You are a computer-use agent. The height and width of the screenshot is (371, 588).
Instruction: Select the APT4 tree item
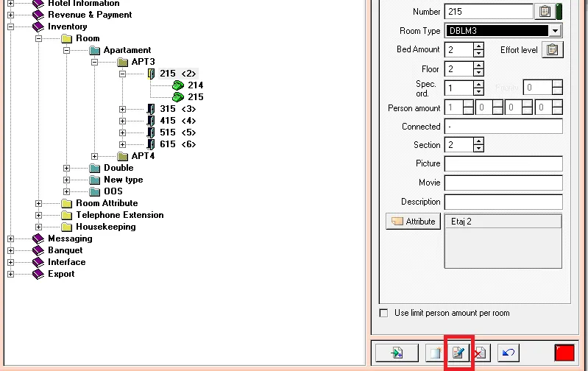coord(143,156)
